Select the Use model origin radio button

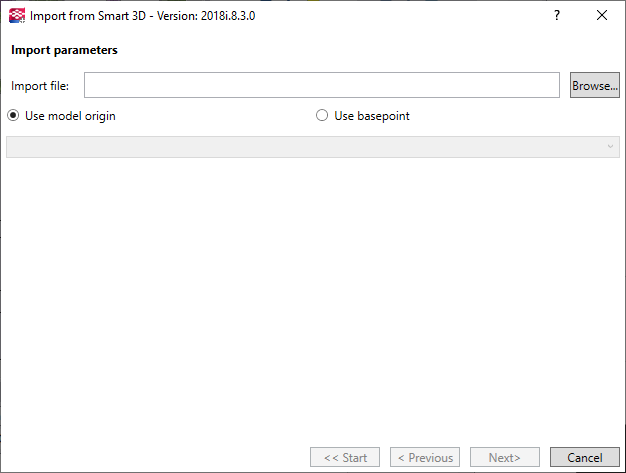click(x=13, y=116)
